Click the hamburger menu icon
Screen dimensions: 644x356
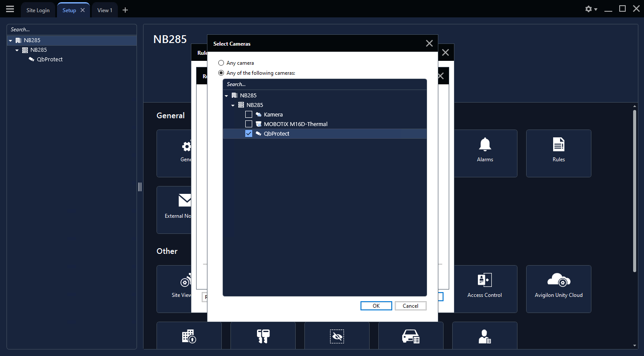point(10,9)
